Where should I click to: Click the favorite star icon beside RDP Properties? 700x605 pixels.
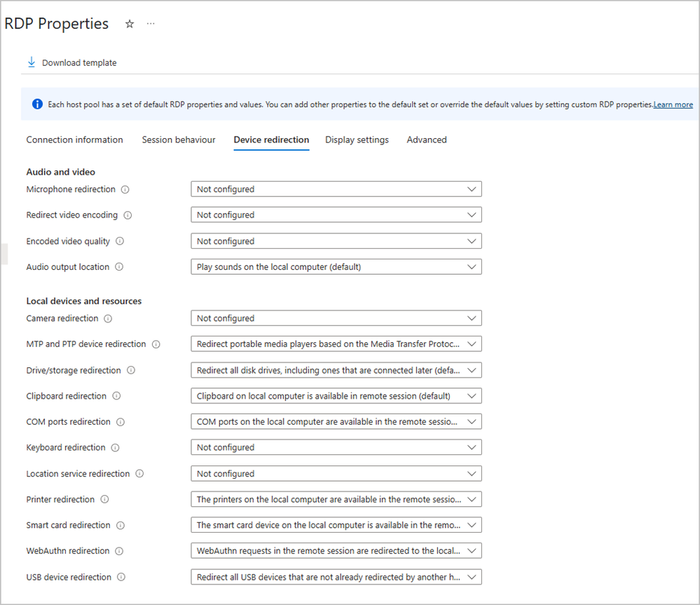(129, 24)
